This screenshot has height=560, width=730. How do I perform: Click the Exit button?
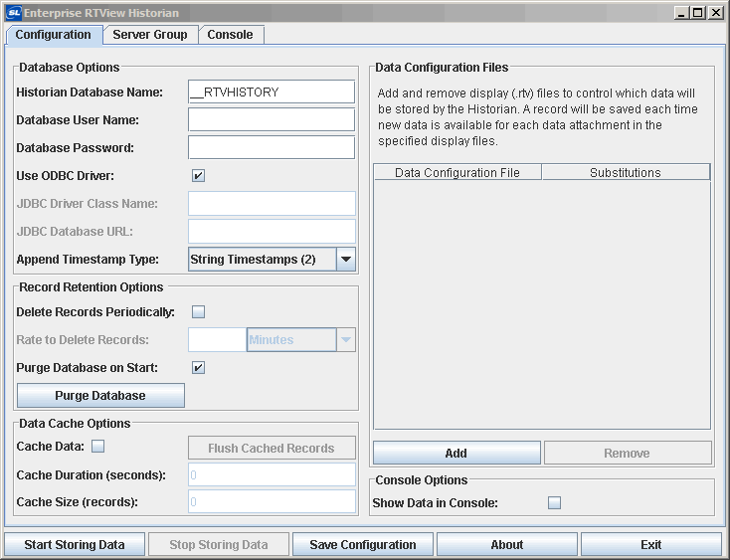click(650, 545)
